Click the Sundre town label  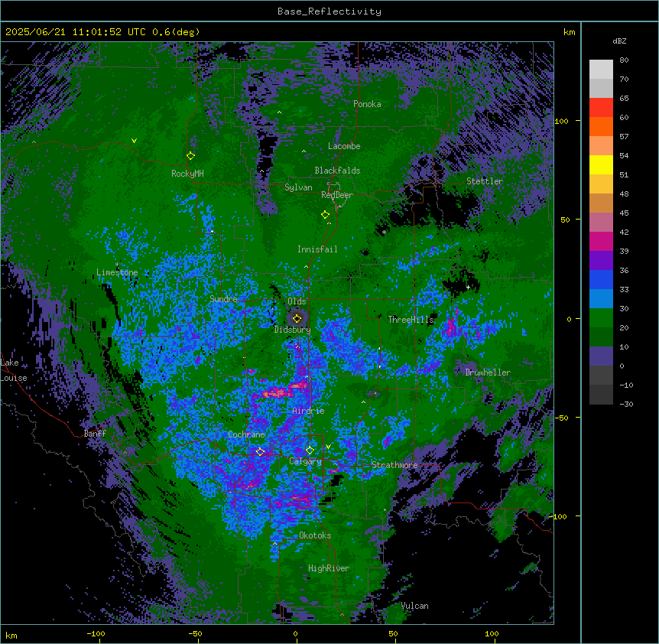pyautogui.click(x=223, y=299)
